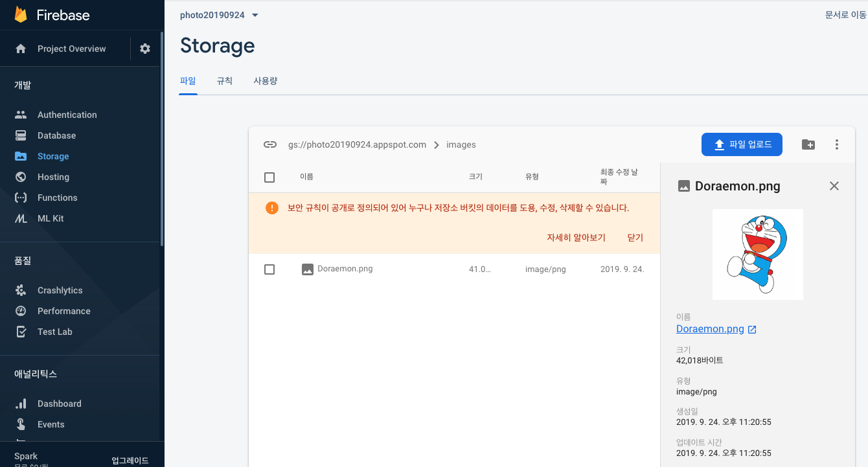
Task: Click the images breadcrumb folder
Action: 461,144
